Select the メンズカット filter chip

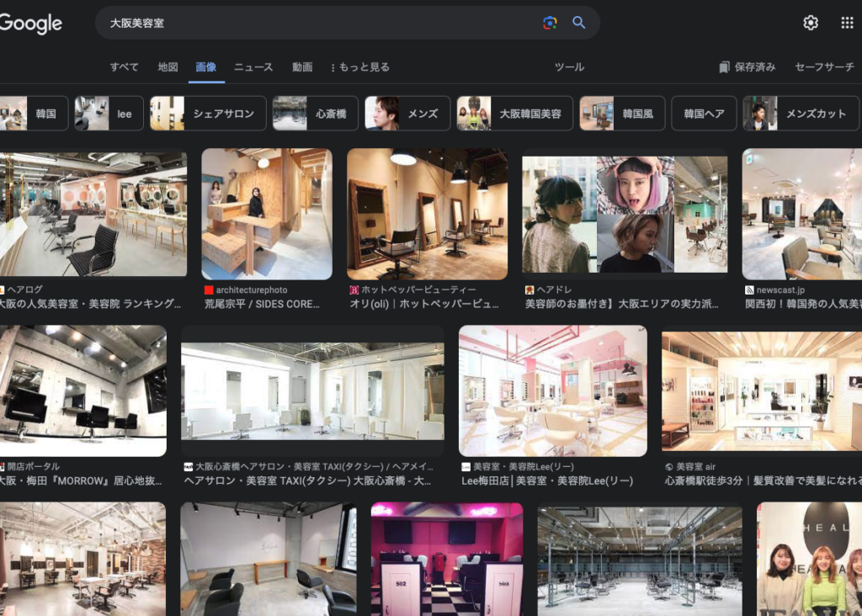pos(801,114)
